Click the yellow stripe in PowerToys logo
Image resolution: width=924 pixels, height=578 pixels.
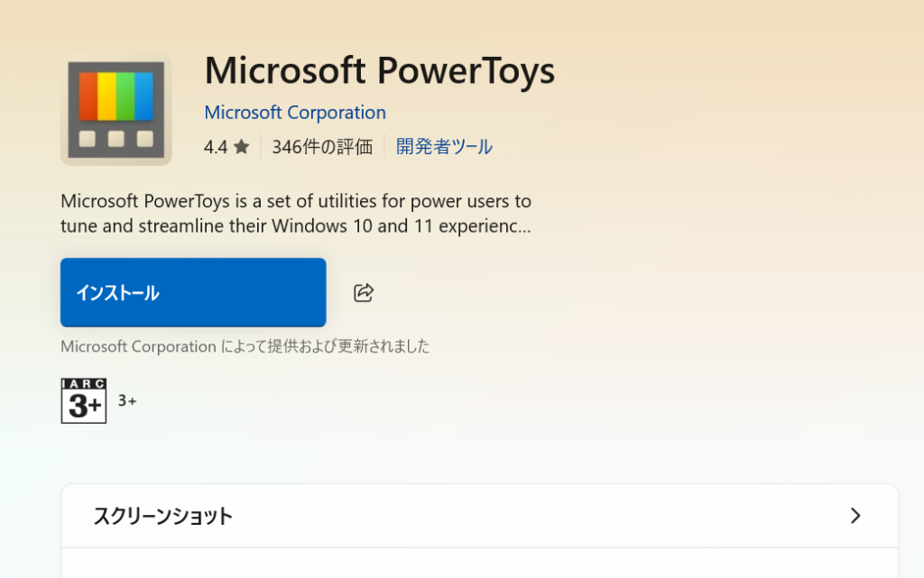[106, 96]
